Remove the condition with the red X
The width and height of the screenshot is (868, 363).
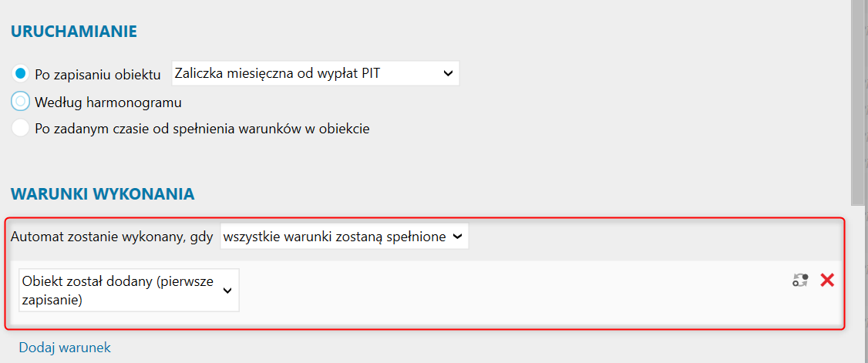tap(827, 280)
